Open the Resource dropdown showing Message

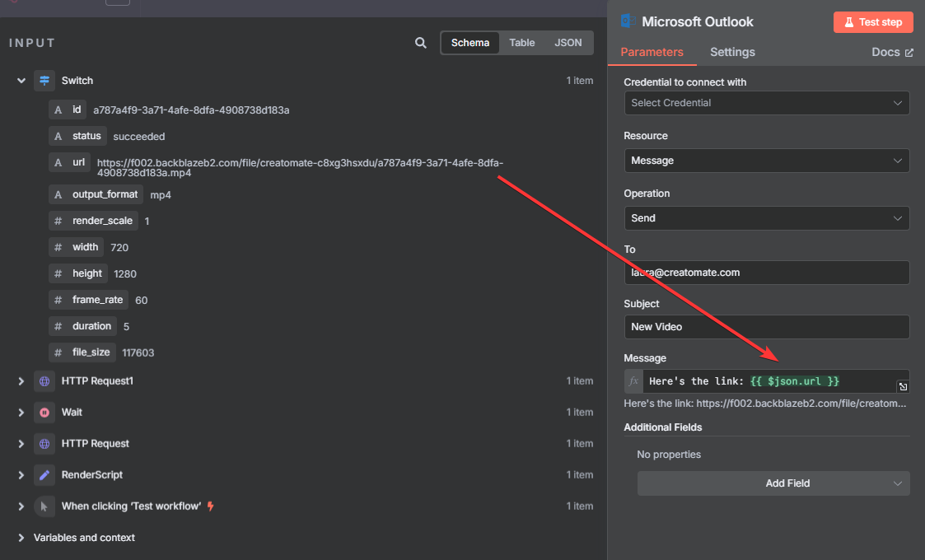tap(766, 161)
